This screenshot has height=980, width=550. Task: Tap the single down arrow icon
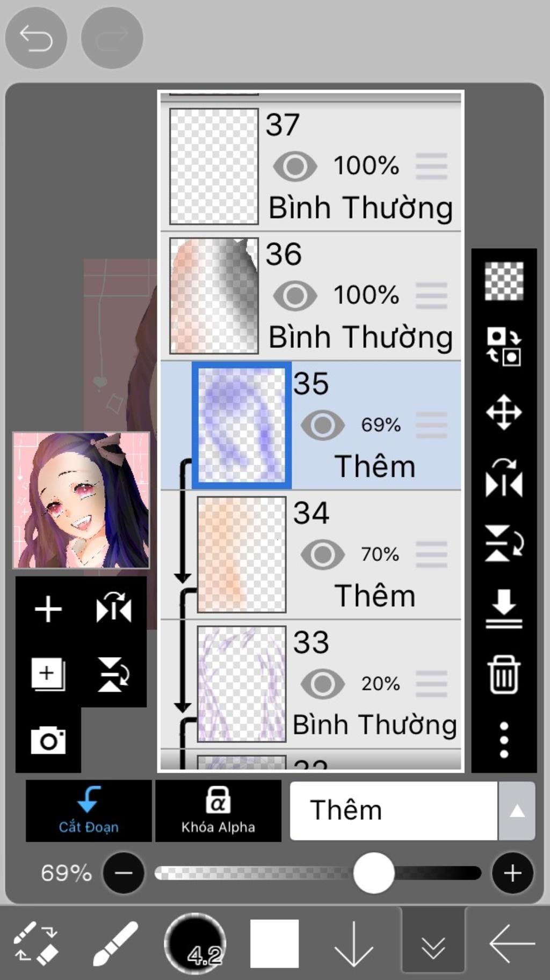(353, 945)
